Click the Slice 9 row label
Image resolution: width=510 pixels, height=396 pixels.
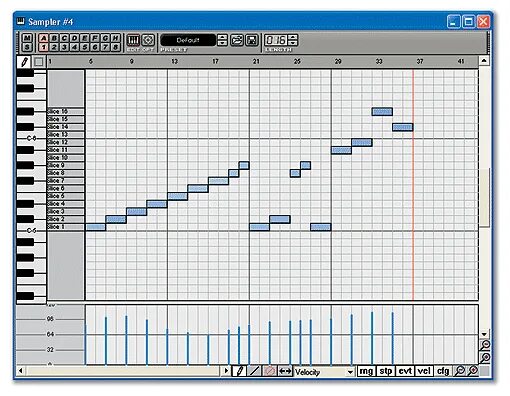coord(65,165)
